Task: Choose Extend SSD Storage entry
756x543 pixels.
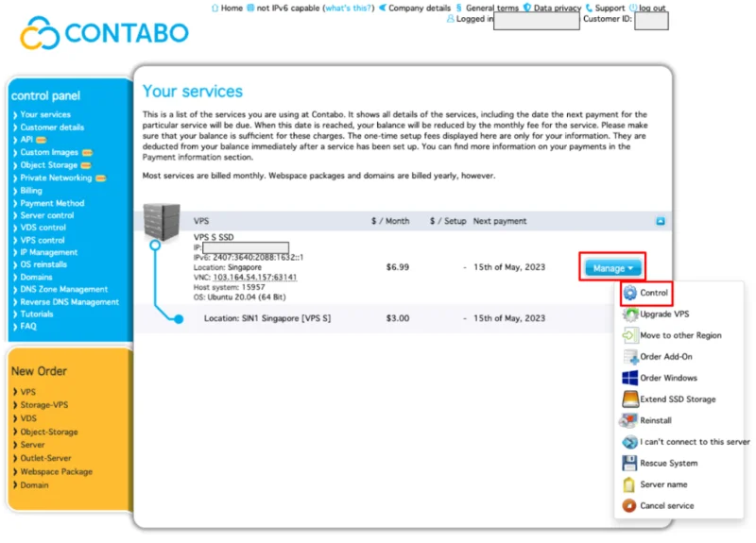Action: click(679, 399)
